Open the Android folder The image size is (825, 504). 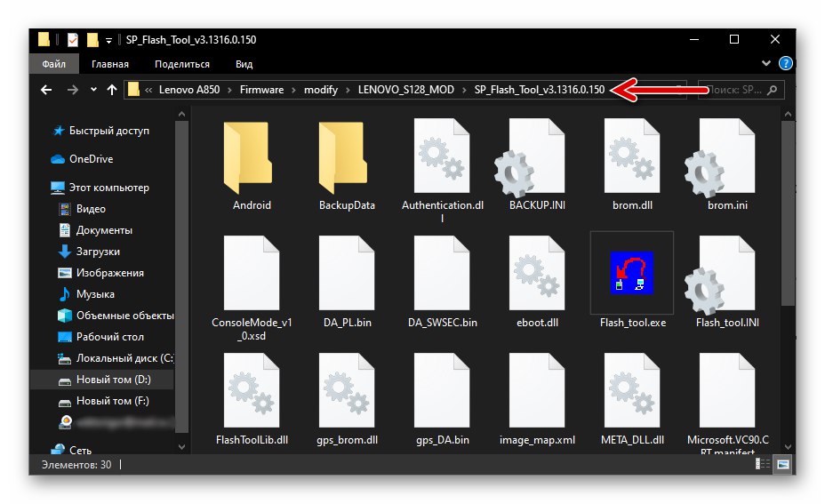252,165
